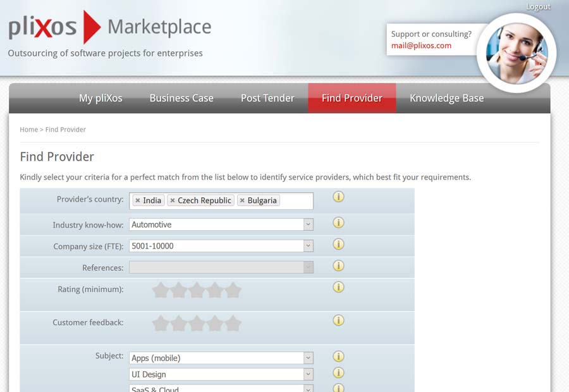Click info icon for Company size (FTE)
This screenshot has width=569, height=392.
[338, 244]
